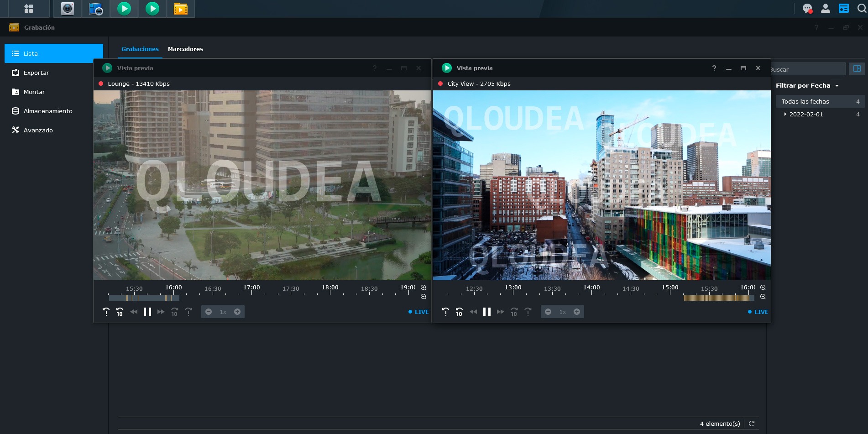The width and height of the screenshot is (868, 434).
Task: Switch City View preview to LIVE
Action: pyautogui.click(x=758, y=312)
